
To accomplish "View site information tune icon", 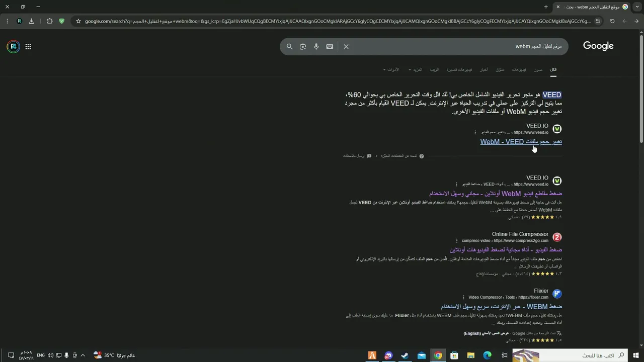I will (598, 21).
